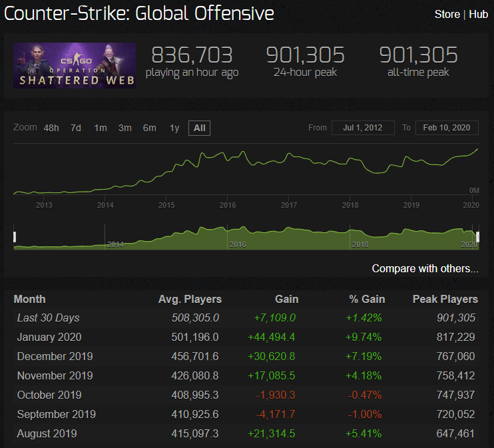The height and width of the screenshot is (448, 494).
Task: Select the December 2019 row label
Action: click(x=55, y=356)
